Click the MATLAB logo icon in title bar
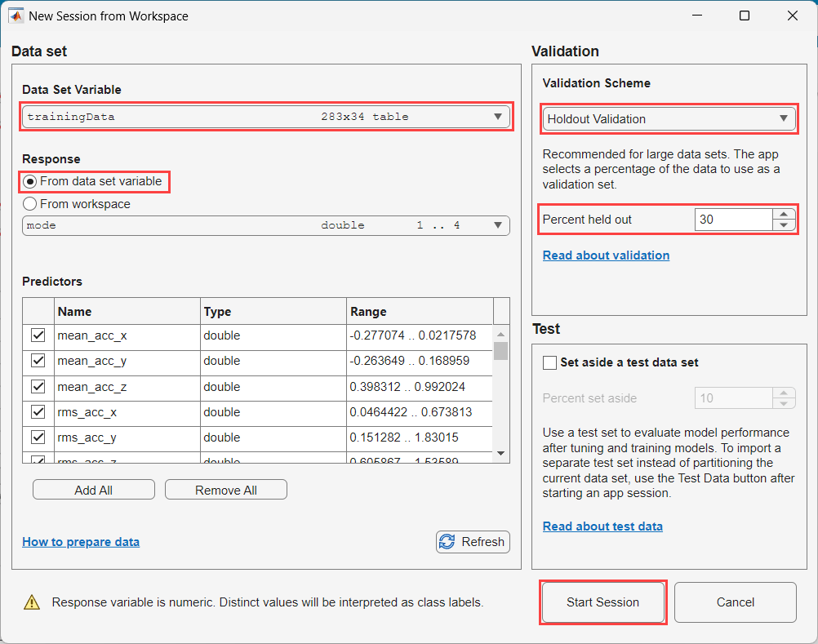The image size is (818, 644). pyautogui.click(x=16, y=16)
